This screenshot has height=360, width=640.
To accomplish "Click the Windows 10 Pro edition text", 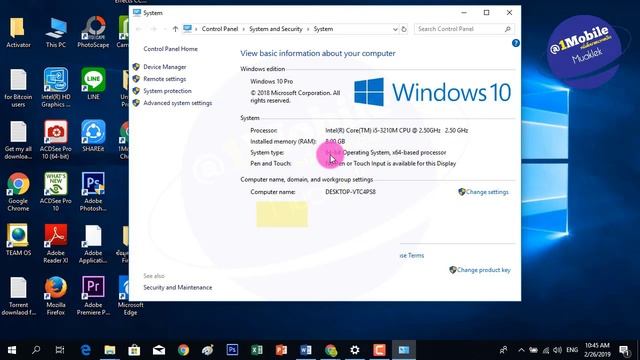I will click(271, 81).
